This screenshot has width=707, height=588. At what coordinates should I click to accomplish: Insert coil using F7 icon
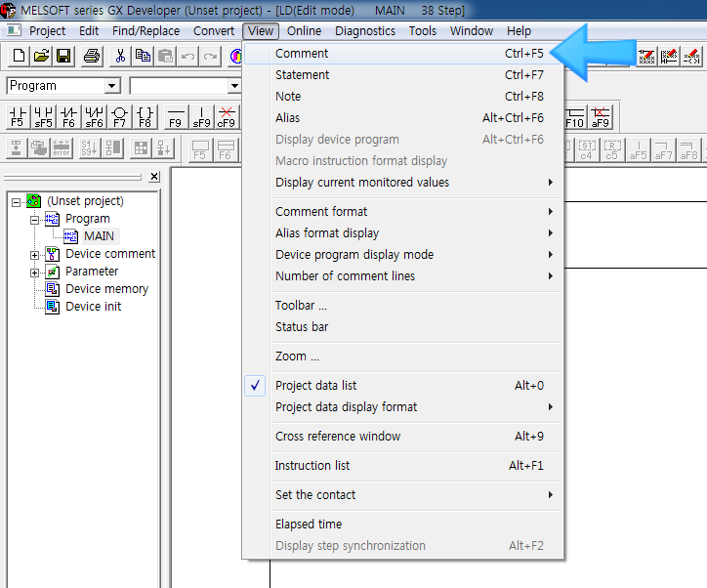[x=119, y=117]
